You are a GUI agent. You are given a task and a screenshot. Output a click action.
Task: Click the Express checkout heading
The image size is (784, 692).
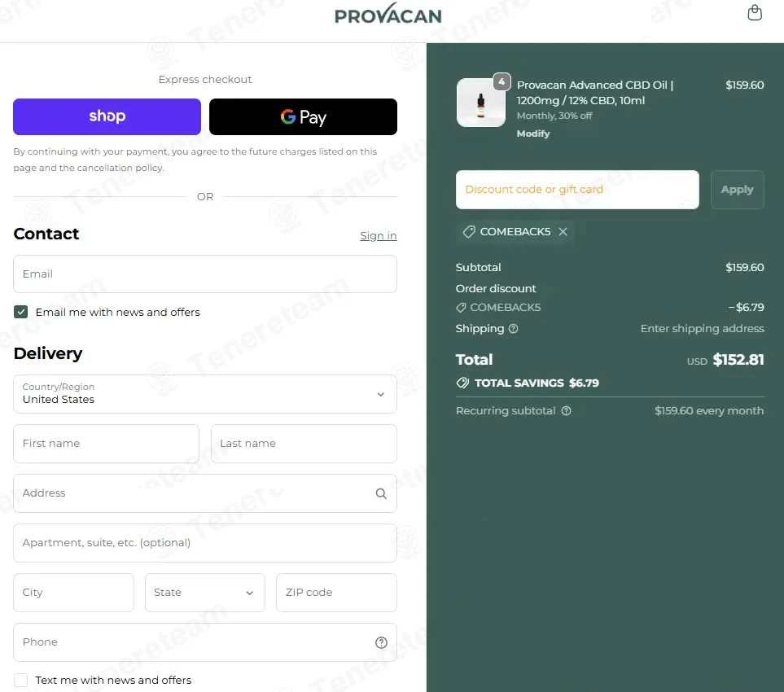[x=205, y=80]
